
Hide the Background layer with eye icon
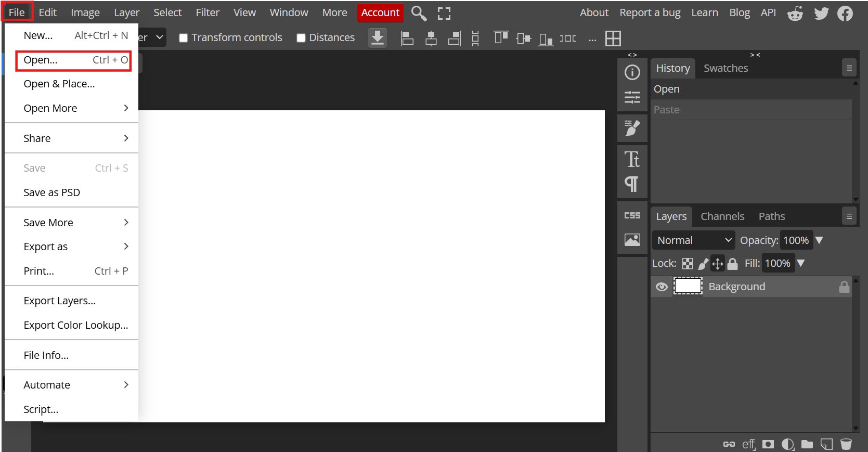pos(662,287)
